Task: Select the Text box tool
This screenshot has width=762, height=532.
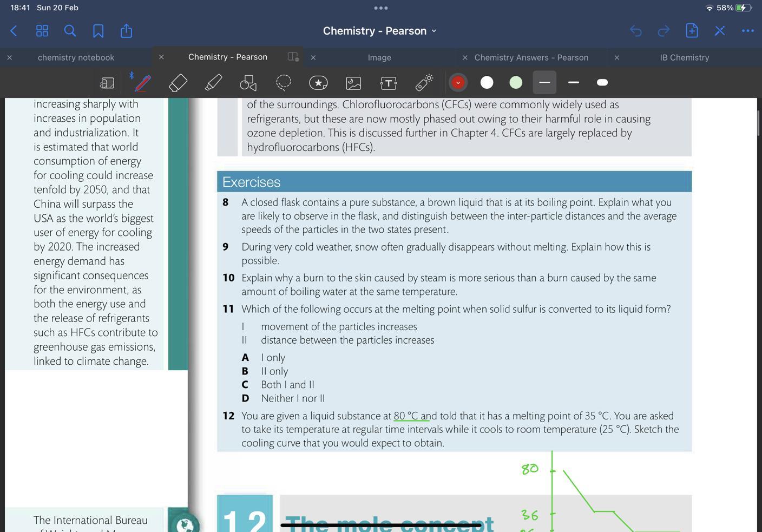Action: (389, 83)
